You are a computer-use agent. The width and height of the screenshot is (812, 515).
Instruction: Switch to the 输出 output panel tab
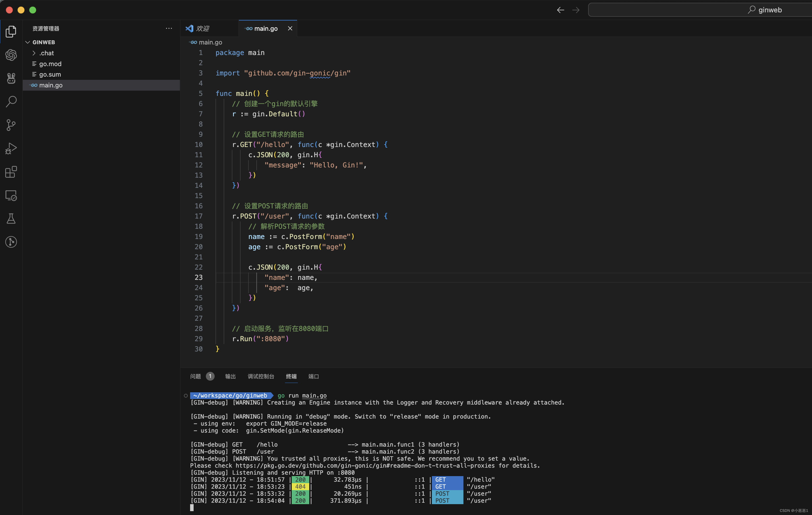[230, 376]
